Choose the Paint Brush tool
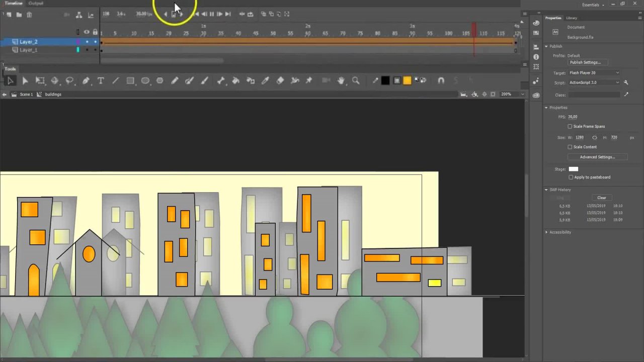Screen dimensions: 644x362 coord(190,80)
